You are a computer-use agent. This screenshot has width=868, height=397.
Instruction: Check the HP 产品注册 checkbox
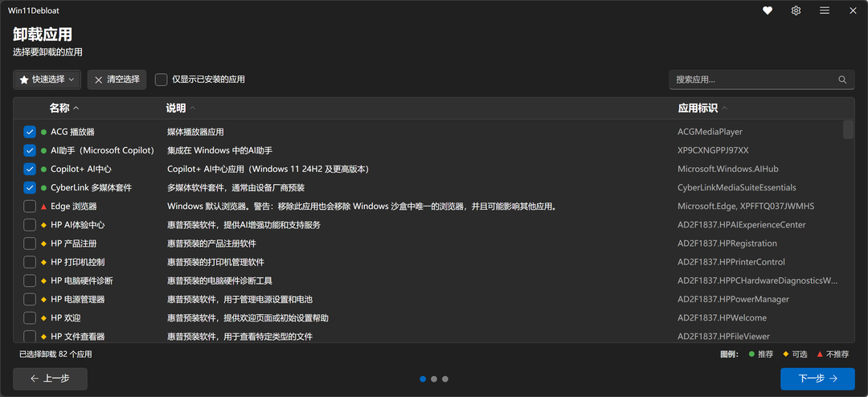click(30, 244)
